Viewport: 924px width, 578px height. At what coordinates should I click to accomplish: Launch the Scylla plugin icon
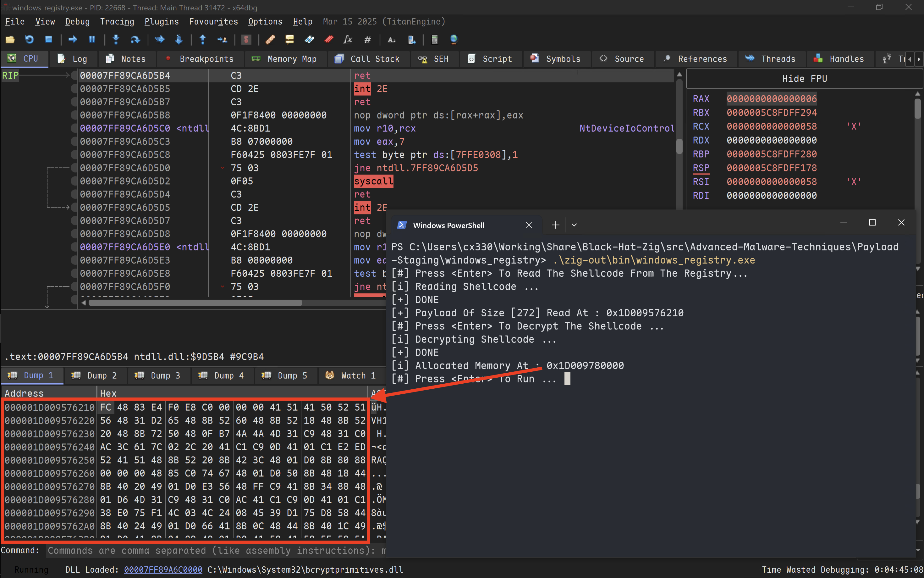tap(246, 39)
